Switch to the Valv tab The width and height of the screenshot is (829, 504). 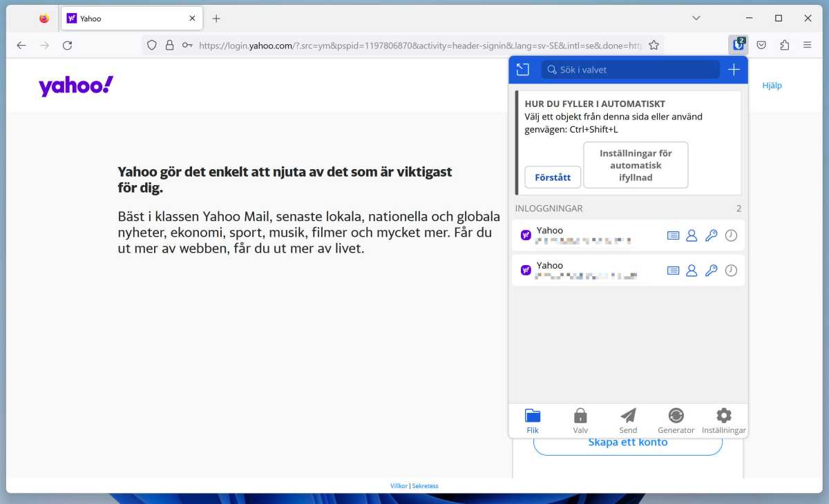(580, 421)
